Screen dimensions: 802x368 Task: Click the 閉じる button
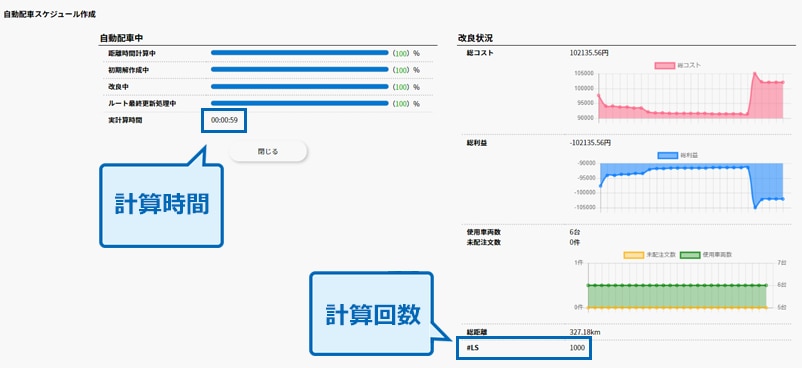click(x=268, y=151)
